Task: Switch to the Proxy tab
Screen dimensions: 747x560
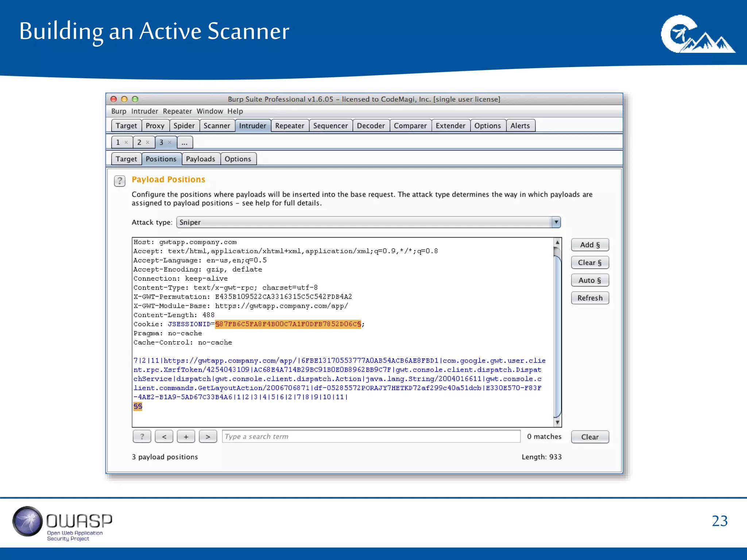Action: click(155, 126)
